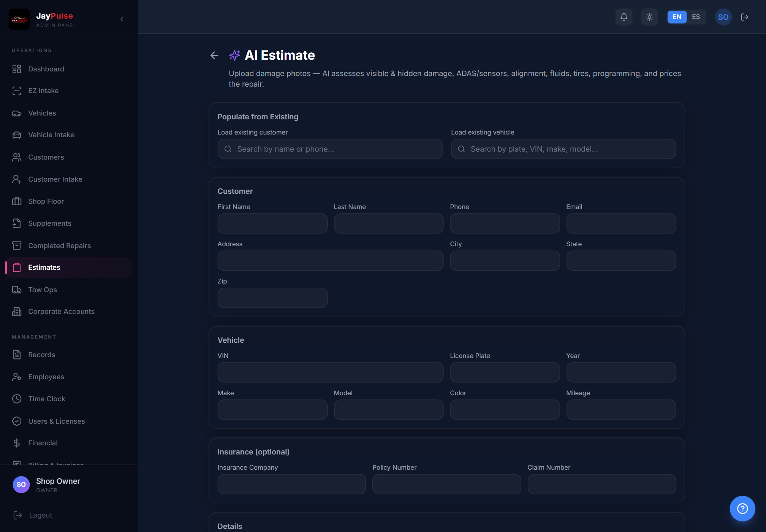Screen dimensions: 766x532
Task: Collapse the sidebar with the chevron
Action: click(x=122, y=19)
